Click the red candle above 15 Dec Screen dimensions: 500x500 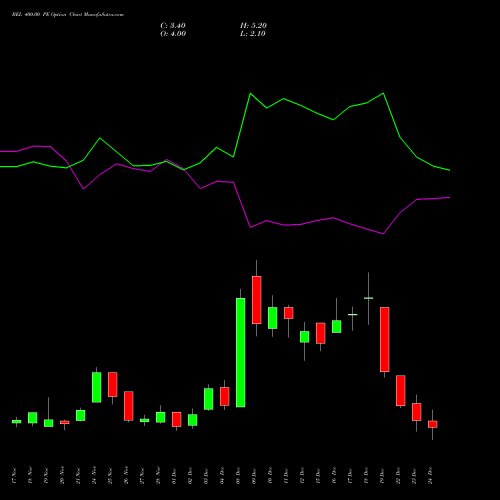tap(321, 333)
